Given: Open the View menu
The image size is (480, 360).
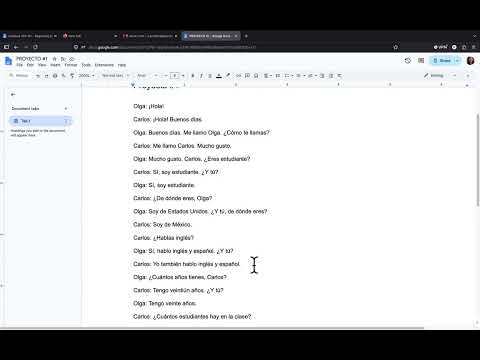Looking at the screenshot, I should [42, 65].
